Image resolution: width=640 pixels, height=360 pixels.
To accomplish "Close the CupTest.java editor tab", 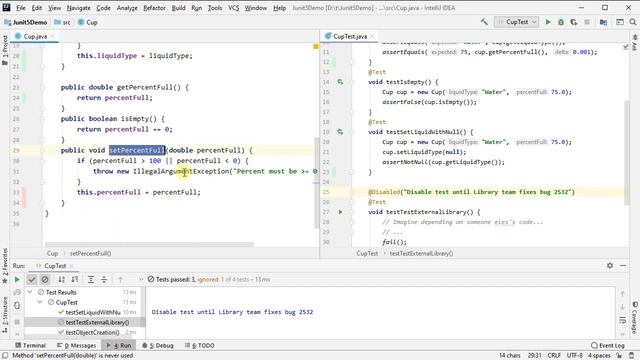I will [372, 36].
